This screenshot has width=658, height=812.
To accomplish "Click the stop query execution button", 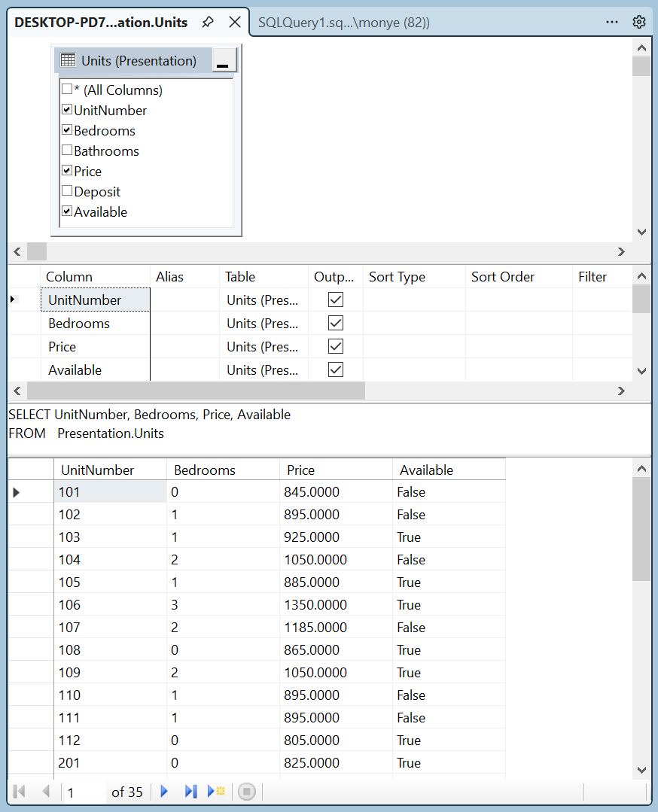I will (x=247, y=792).
